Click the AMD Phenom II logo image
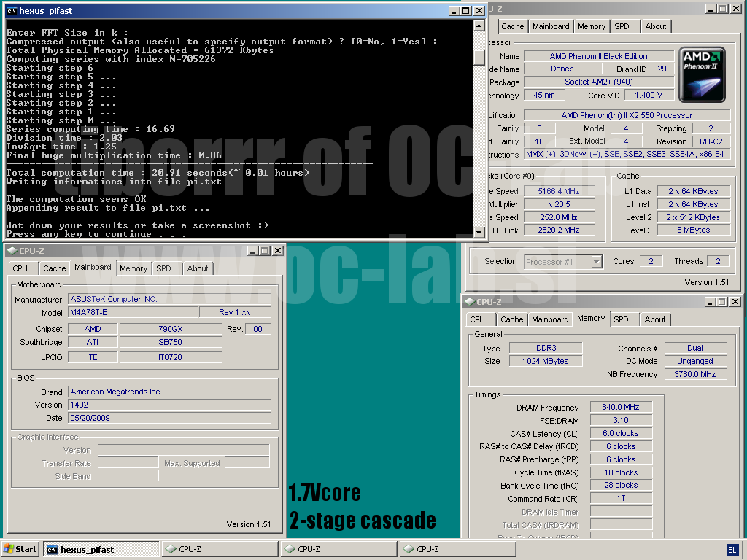The width and height of the screenshot is (747, 560). [702, 74]
